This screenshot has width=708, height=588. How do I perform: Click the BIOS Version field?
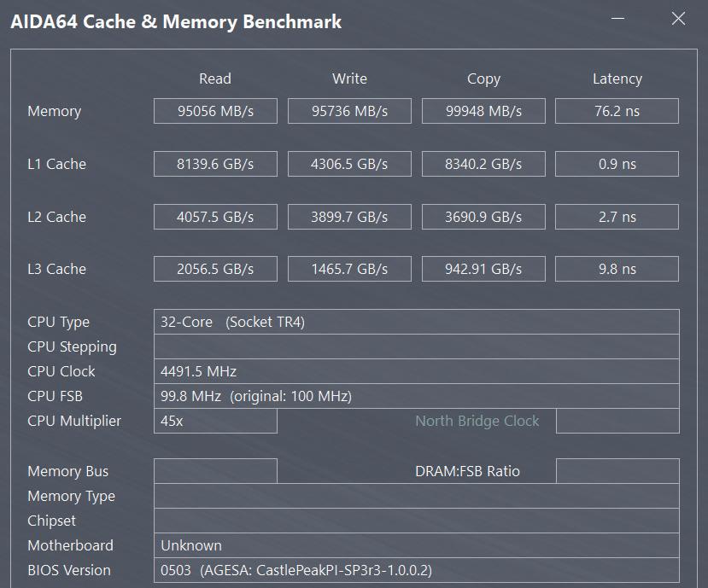tap(416, 570)
